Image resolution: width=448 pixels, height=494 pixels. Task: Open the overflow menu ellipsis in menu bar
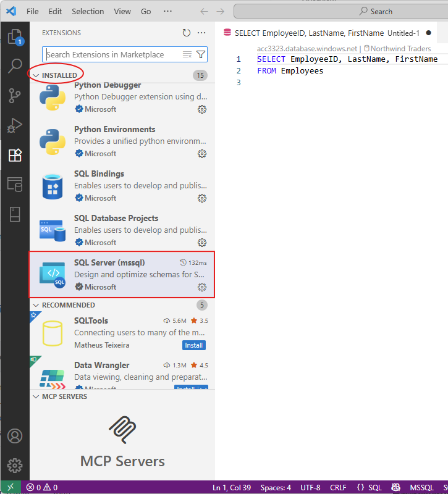coord(167,12)
